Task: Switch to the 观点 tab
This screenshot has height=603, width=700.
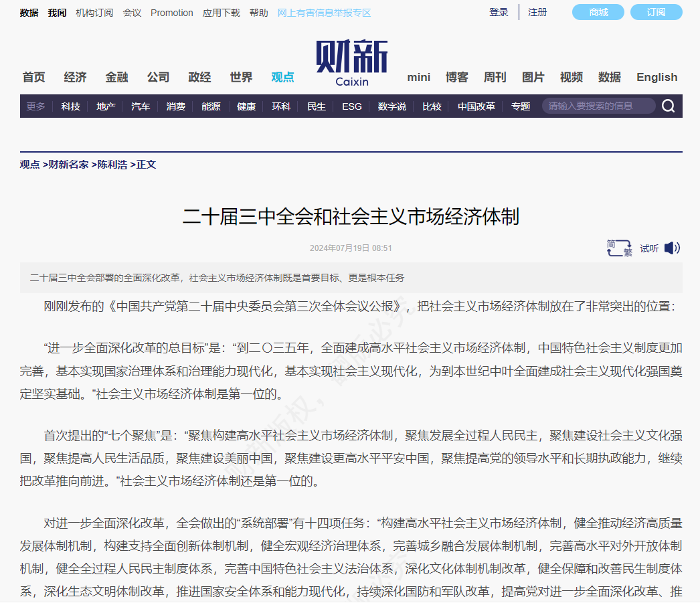Action: tap(281, 77)
